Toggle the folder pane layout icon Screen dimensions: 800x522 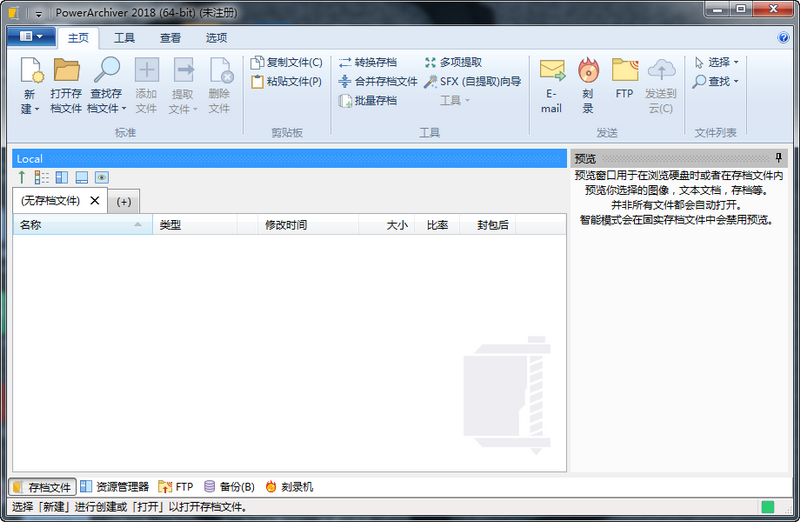[62, 177]
